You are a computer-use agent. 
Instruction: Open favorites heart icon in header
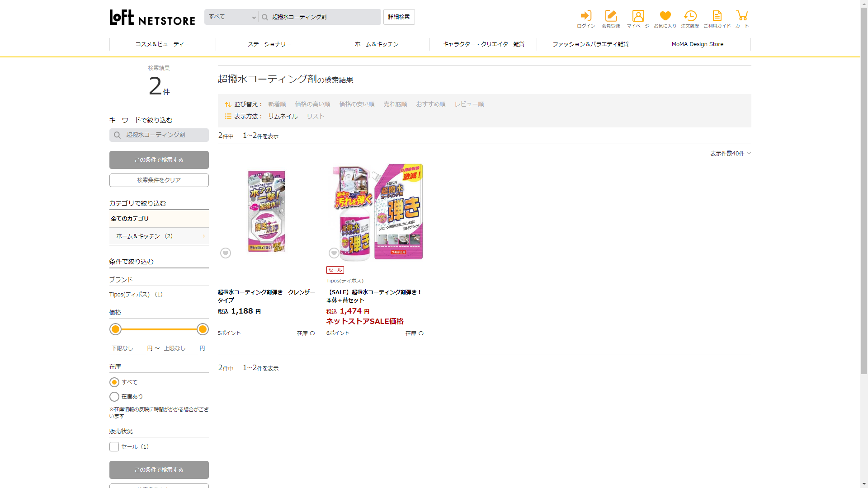click(x=665, y=16)
